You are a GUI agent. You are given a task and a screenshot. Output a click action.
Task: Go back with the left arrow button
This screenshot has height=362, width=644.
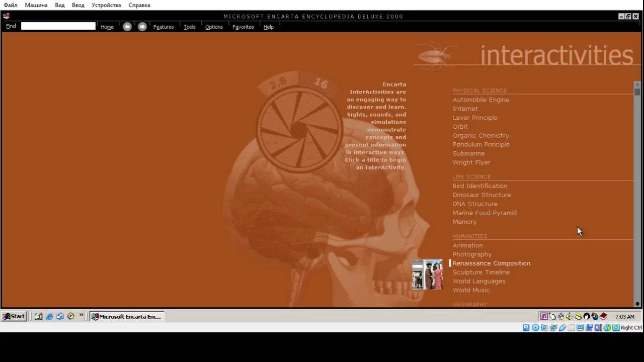tap(127, 27)
